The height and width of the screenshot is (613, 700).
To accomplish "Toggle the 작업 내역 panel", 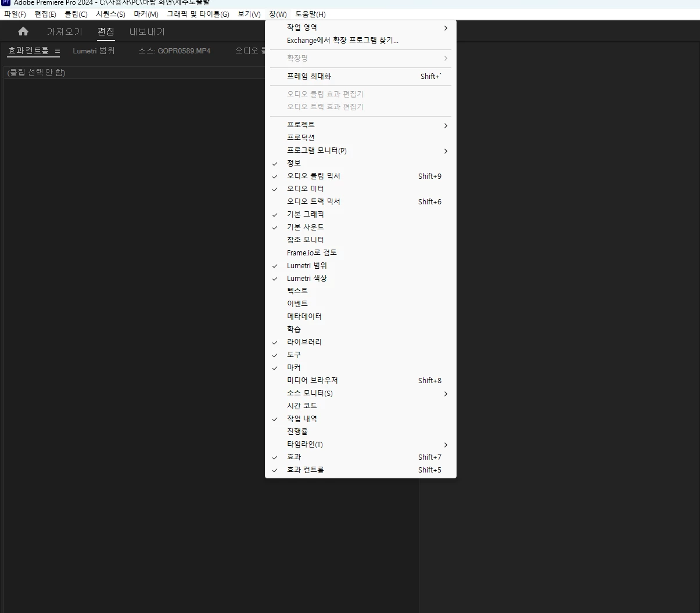I will coord(360,419).
